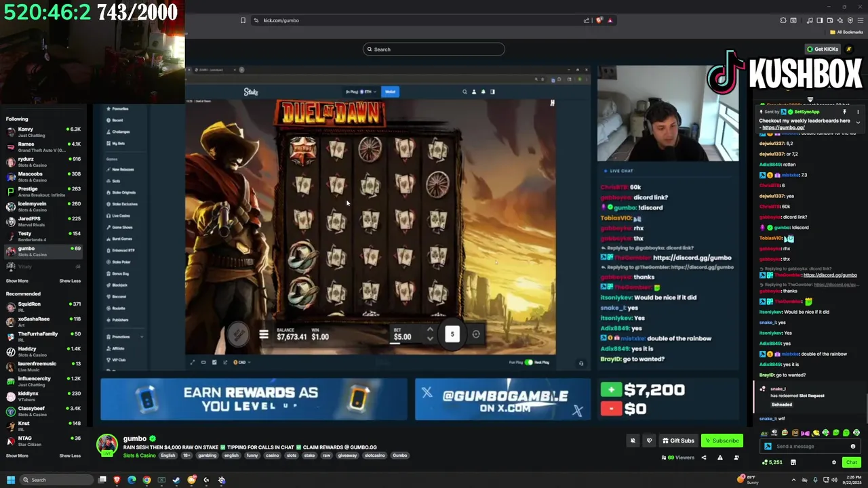
Task: Expand the pinned message chevron
Action: point(858,123)
